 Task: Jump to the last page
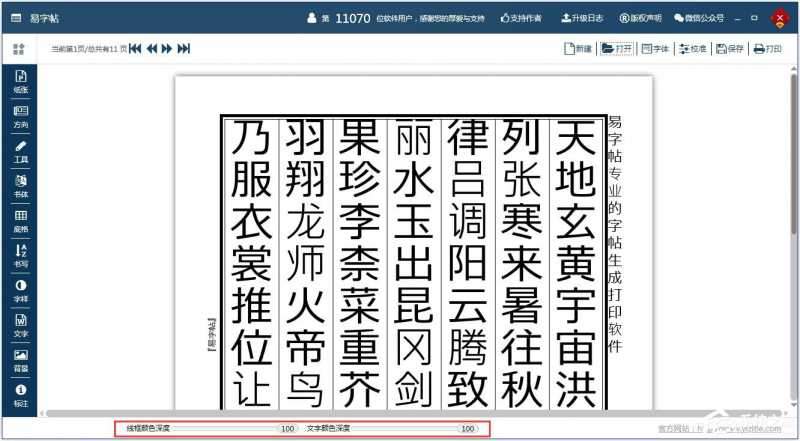coord(183,48)
